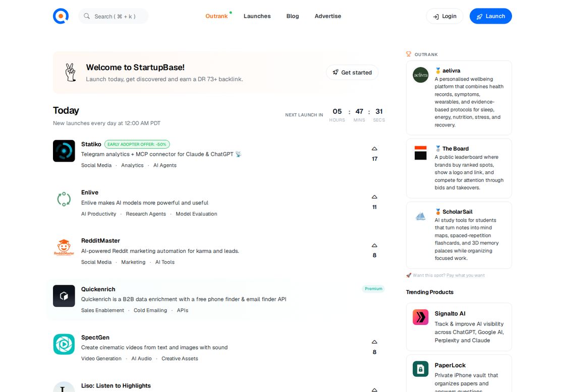This screenshot has height=392, width=565.
Task: Select the AI Audio tag
Action: click(x=142, y=359)
